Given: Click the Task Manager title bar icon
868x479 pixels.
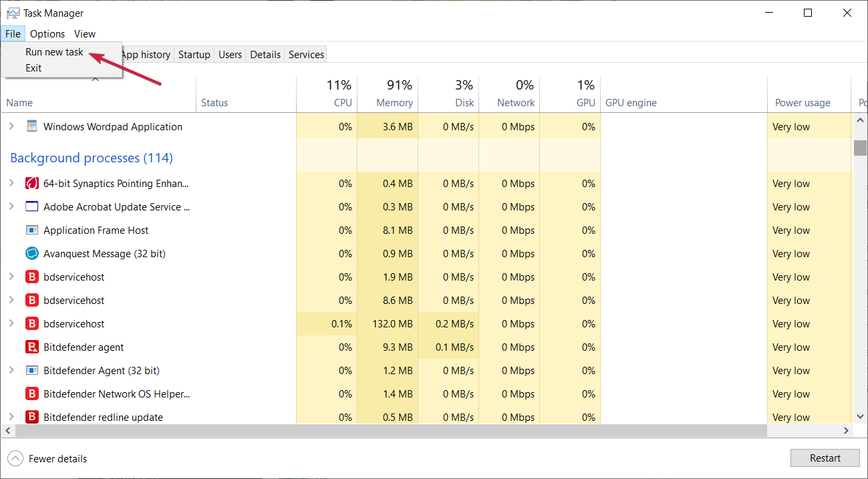Looking at the screenshot, I should (13, 13).
